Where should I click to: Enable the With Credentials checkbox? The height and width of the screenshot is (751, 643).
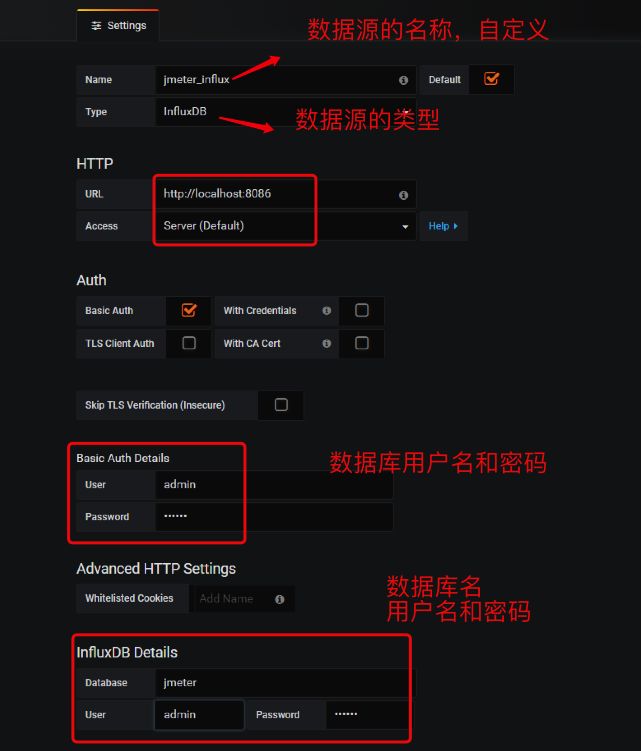tap(362, 310)
